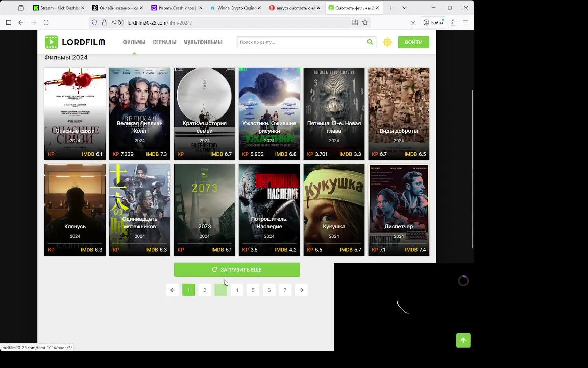Image resolution: width=588 pixels, height=368 pixels.
Task: Expand the list all tabs chevron
Action: click(404, 8)
